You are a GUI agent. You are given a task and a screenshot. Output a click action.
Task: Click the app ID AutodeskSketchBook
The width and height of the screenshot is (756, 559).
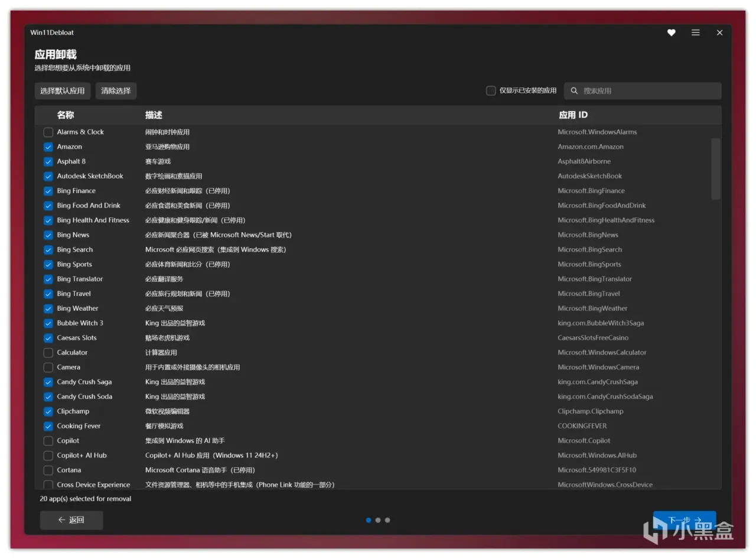tap(590, 176)
